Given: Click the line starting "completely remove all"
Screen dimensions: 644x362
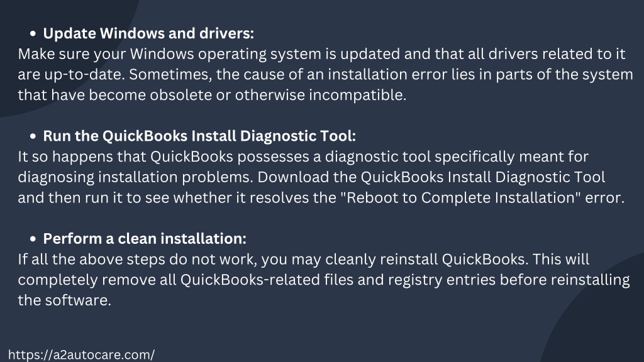Looking at the screenshot, I should (x=324, y=280).
